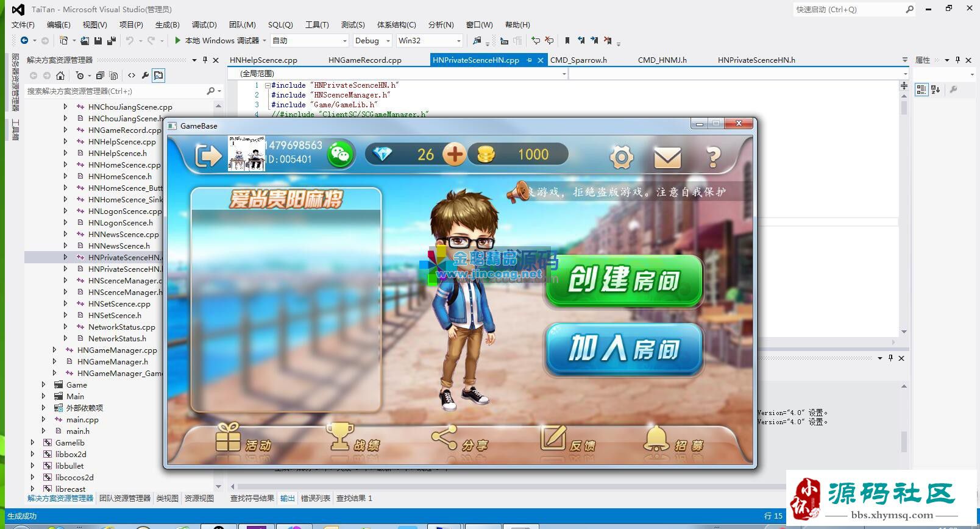Open the 文件(F) menu
The image size is (980, 529).
click(x=23, y=25)
